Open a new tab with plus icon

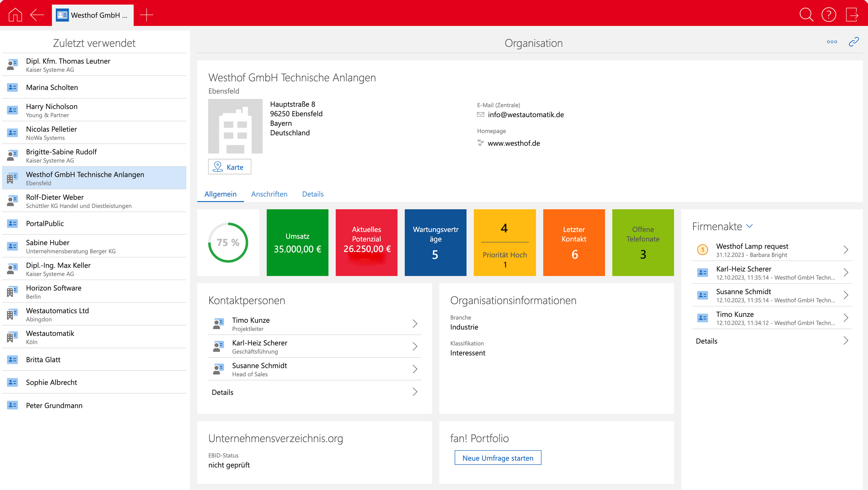click(146, 15)
